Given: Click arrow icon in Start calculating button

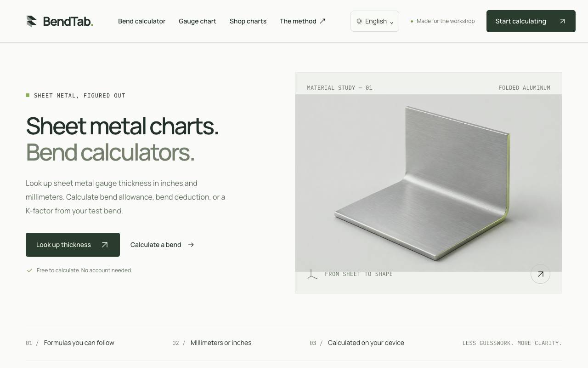Looking at the screenshot, I should (562, 21).
